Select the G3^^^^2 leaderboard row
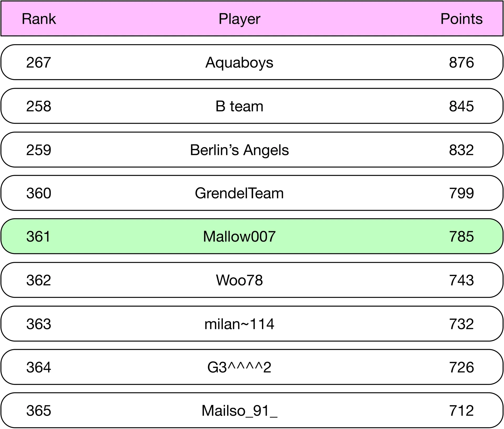Image resolution: width=504 pixels, height=429 pixels. 252,367
